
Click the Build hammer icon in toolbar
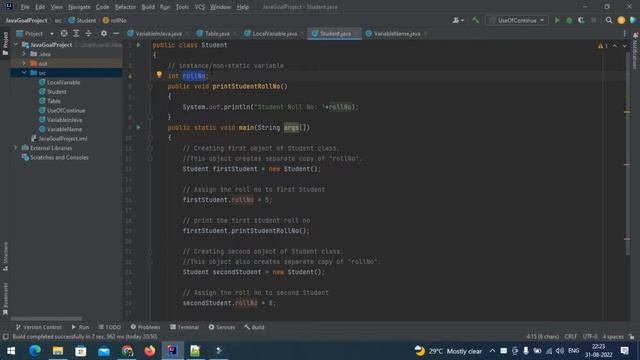click(476, 20)
